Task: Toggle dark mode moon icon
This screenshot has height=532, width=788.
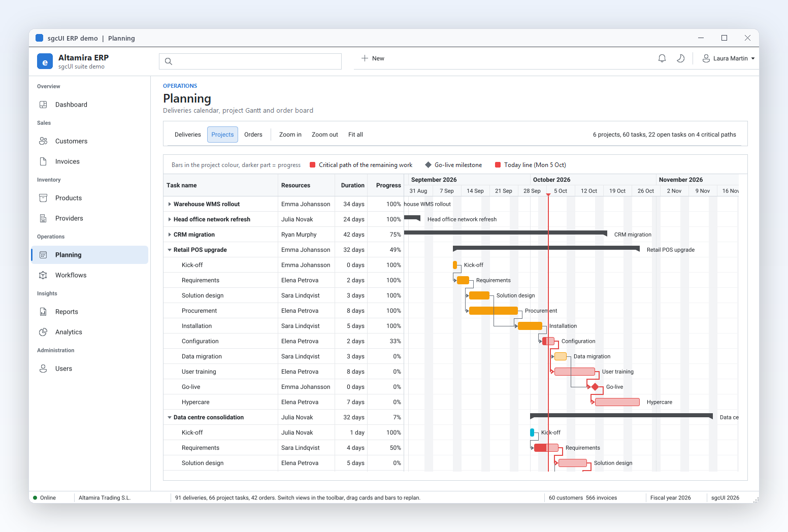Action: 681,58
